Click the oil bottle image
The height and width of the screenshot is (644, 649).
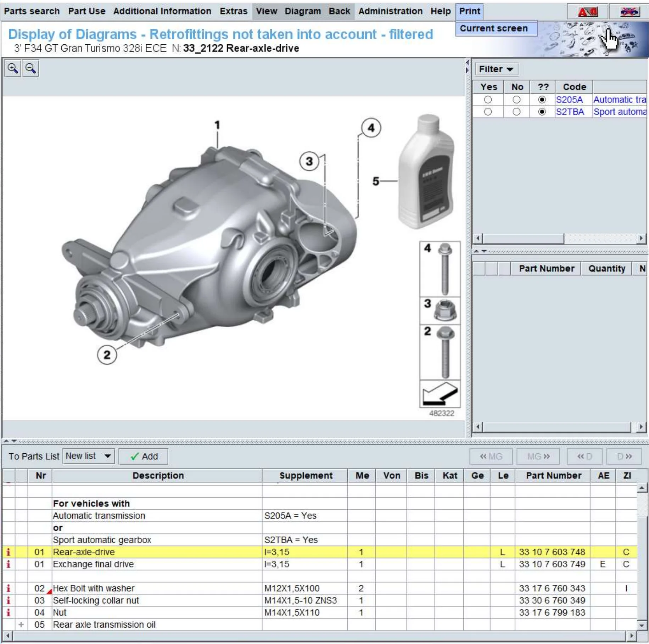click(x=426, y=172)
